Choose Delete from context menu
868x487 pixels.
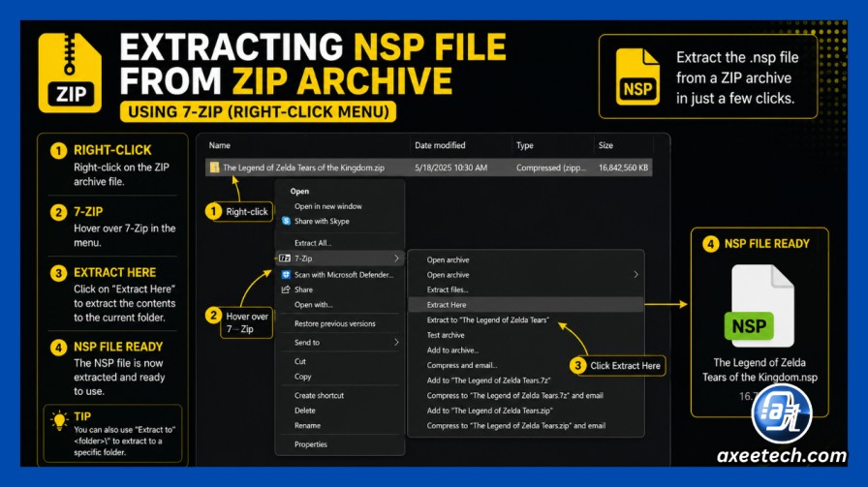[x=304, y=411]
